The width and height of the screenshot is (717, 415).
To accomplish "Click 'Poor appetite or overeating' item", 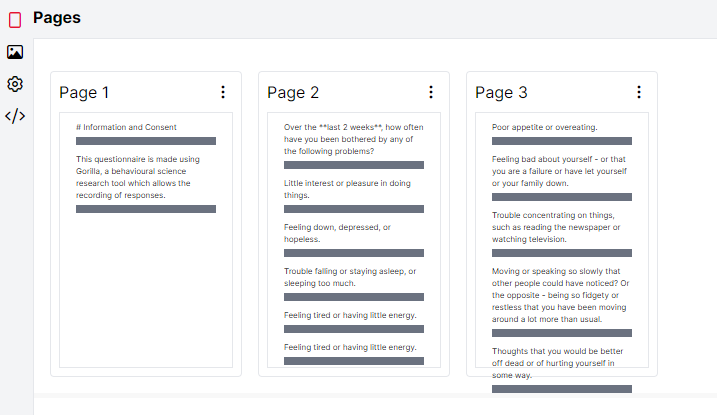I will [x=545, y=127].
